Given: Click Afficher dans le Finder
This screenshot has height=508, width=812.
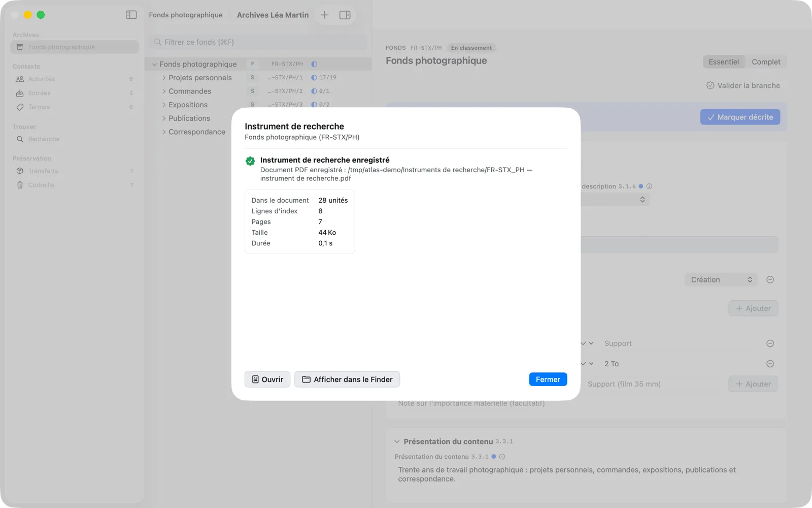Looking at the screenshot, I should point(347,379).
